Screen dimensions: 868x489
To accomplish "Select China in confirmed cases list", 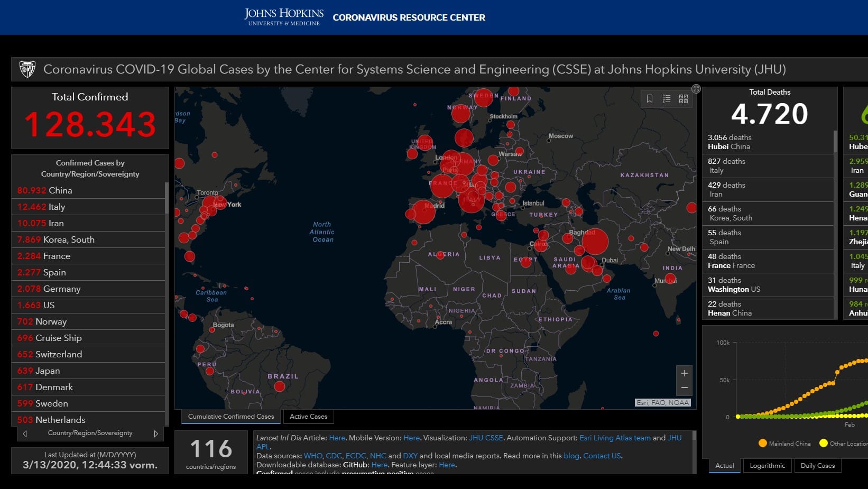I will (88, 190).
